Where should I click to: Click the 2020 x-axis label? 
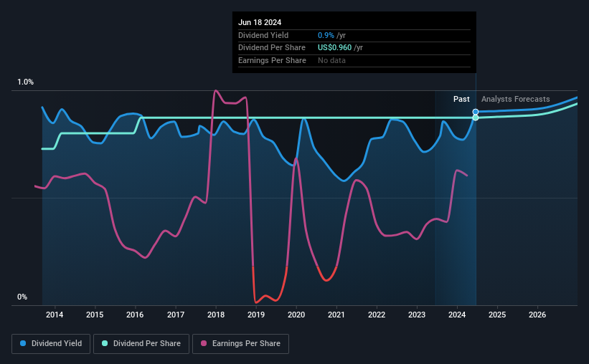[296, 315]
